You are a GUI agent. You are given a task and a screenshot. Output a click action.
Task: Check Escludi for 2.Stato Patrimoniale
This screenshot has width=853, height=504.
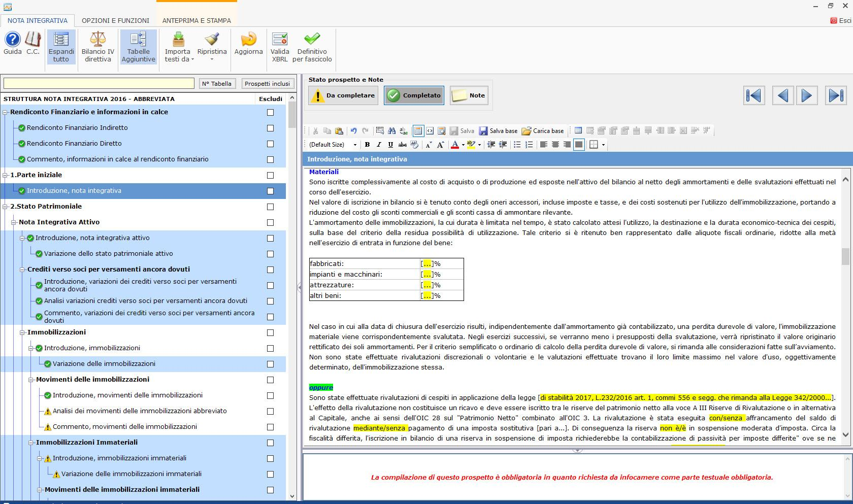(x=270, y=207)
